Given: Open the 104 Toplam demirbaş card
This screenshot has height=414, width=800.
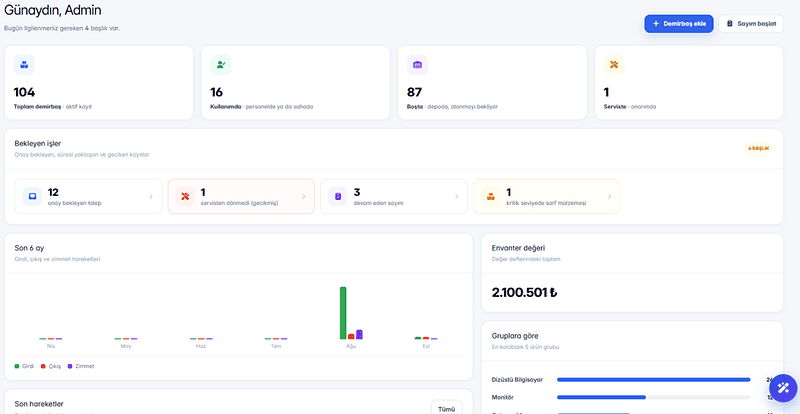Looking at the screenshot, I should click(99, 83).
